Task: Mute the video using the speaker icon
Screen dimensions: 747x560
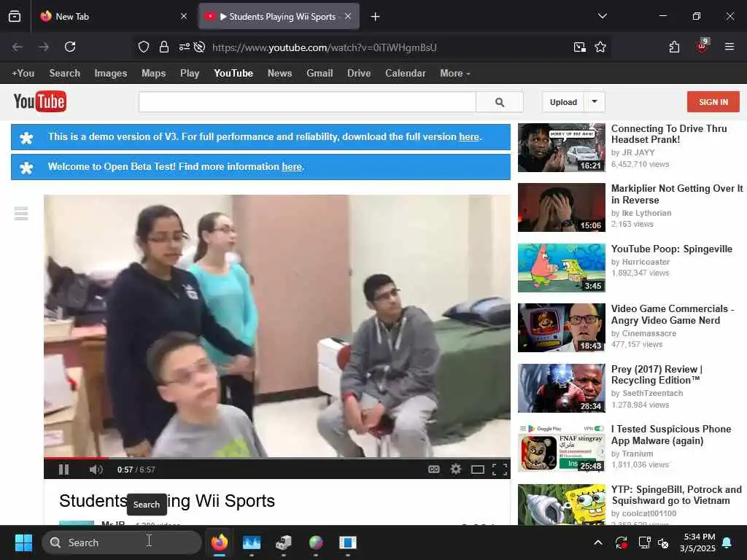Action: [x=96, y=470]
